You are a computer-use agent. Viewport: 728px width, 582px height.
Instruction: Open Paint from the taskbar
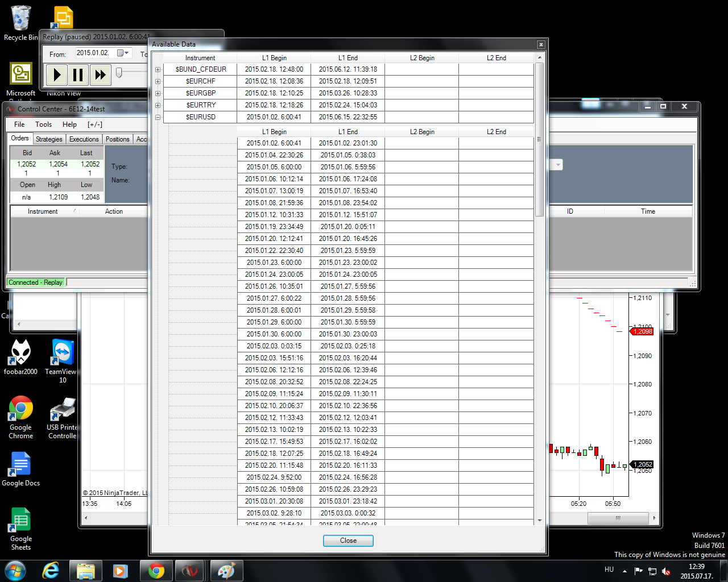click(x=226, y=571)
